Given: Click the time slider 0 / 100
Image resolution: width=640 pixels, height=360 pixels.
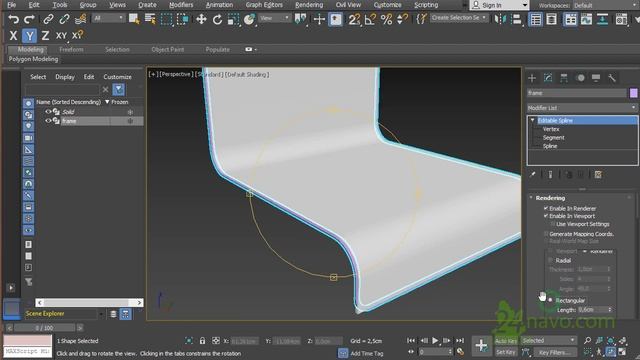Looking at the screenshot, I should coord(44,328).
